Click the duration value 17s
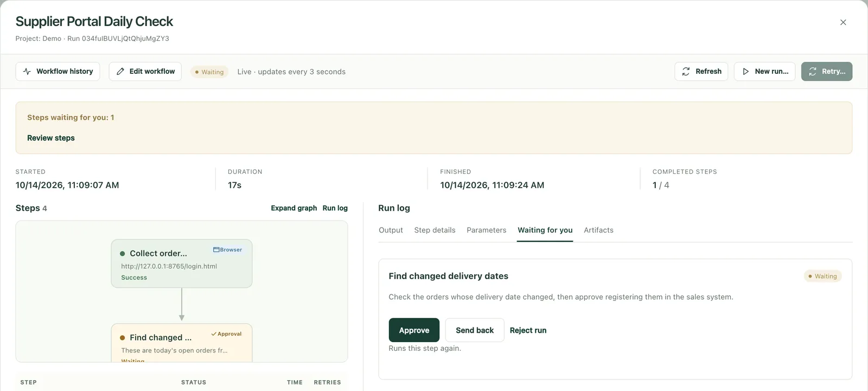The width and height of the screenshot is (868, 391). pos(234,185)
